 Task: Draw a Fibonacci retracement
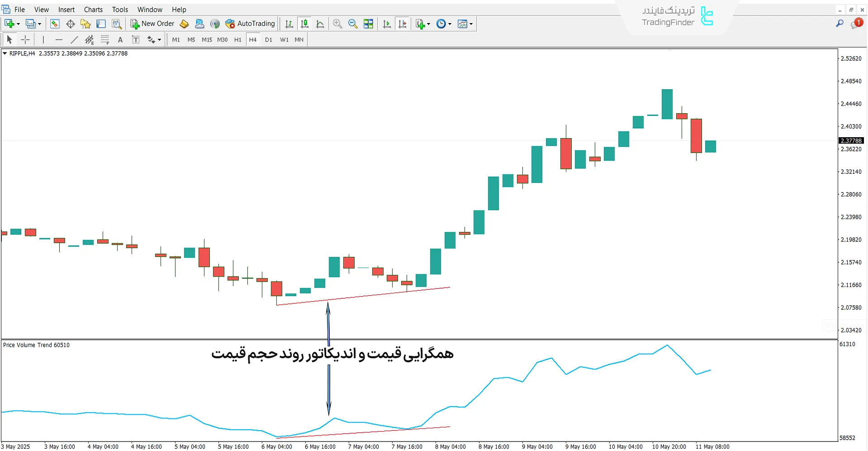[x=105, y=39]
